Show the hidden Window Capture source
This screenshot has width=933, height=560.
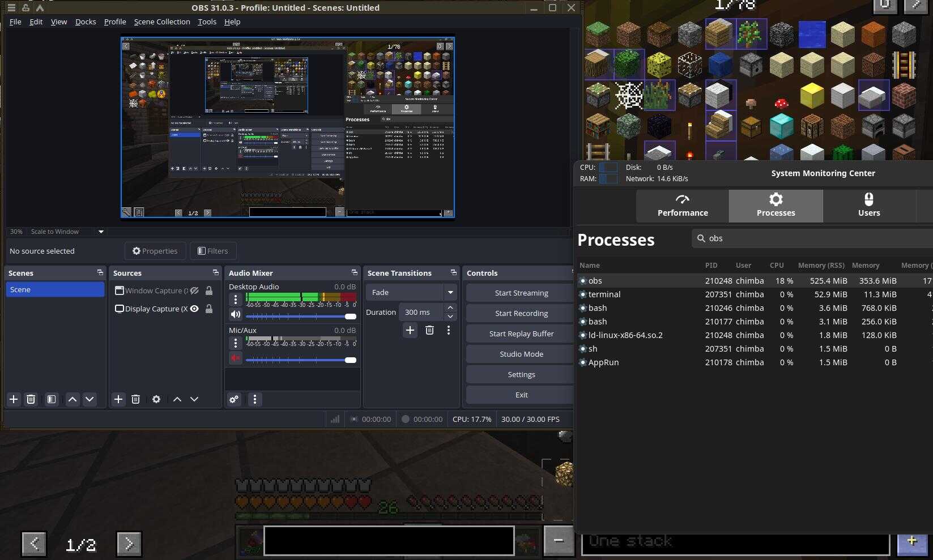click(194, 290)
